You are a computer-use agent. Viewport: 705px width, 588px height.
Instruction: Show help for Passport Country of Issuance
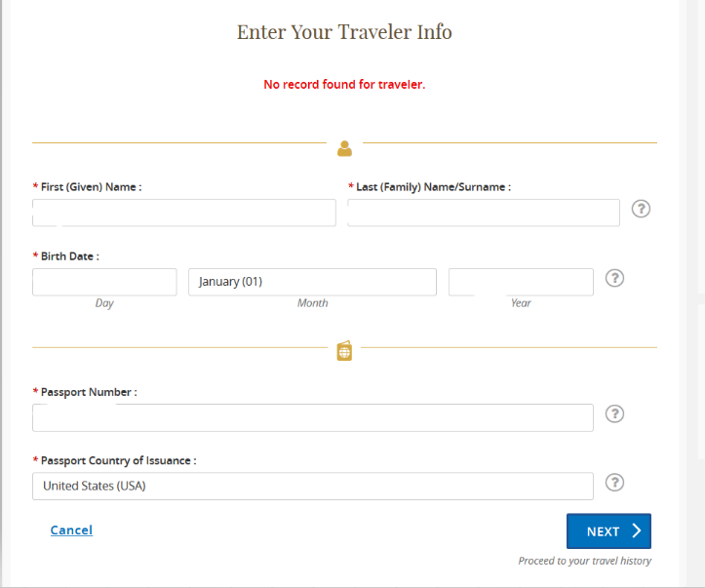pos(614,483)
